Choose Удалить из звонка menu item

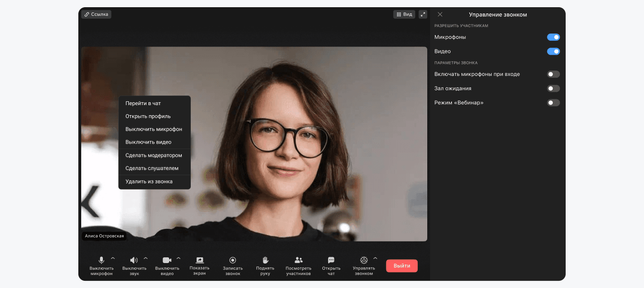[x=149, y=181]
